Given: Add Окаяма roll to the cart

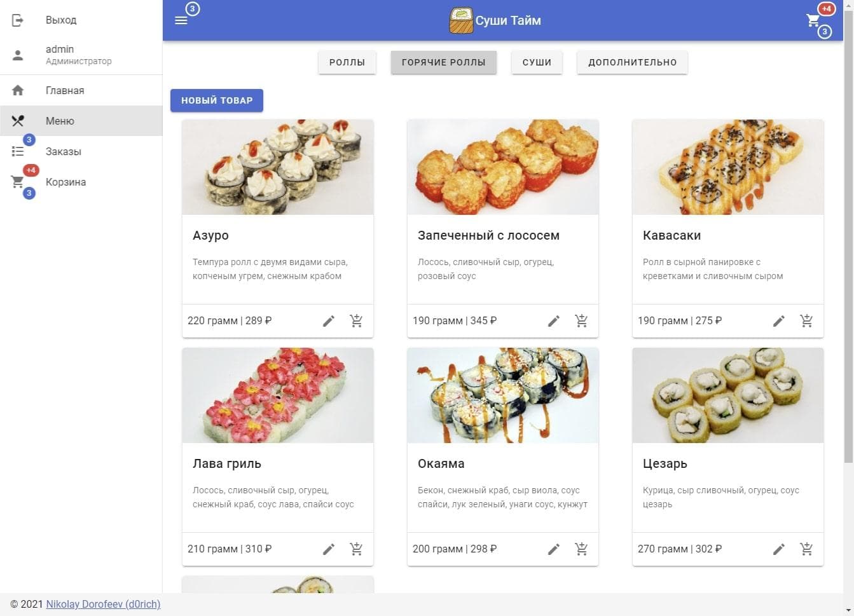Looking at the screenshot, I should click(581, 549).
